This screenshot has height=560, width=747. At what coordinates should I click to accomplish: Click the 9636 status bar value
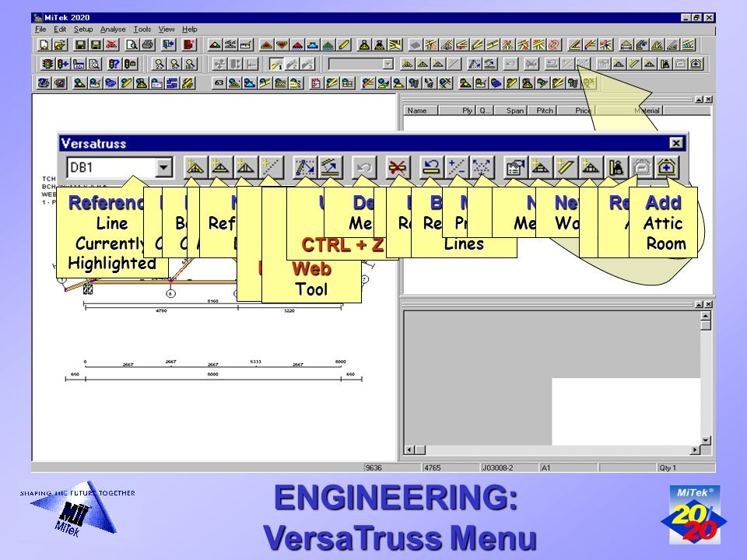tap(373, 467)
